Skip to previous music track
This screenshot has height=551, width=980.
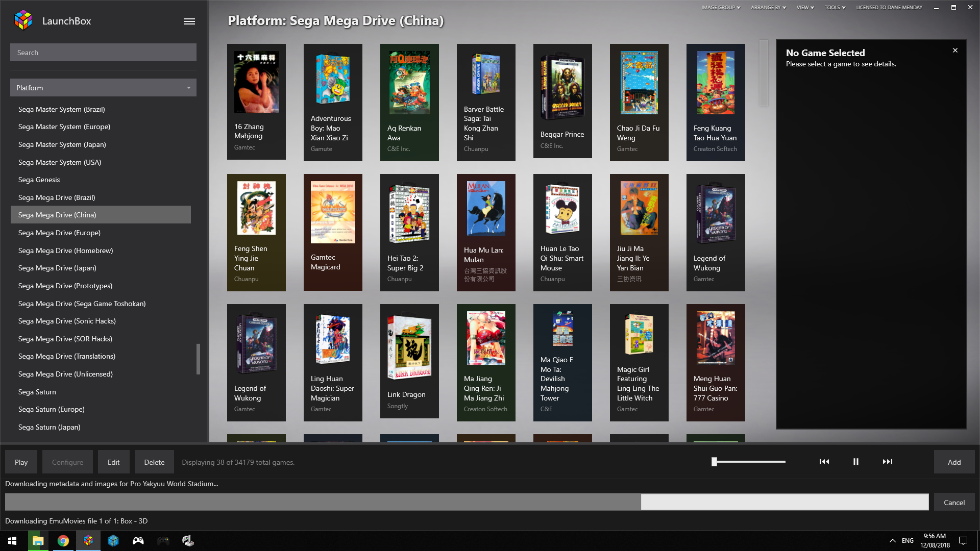pyautogui.click(x=824, y=462)
